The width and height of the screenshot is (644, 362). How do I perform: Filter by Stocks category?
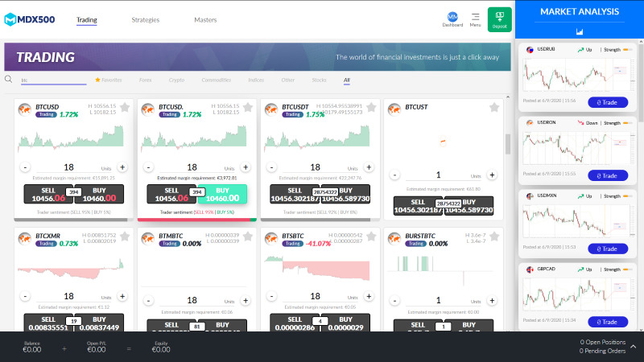click(319, 80)
